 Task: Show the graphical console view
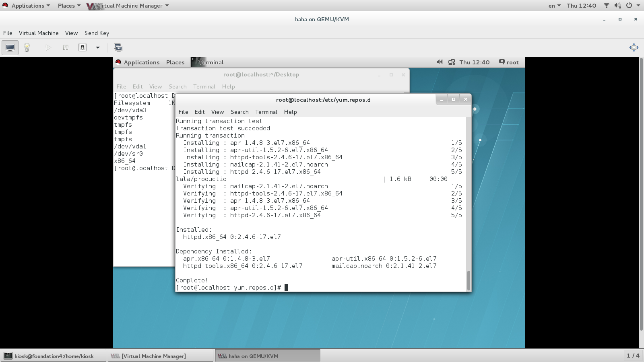[x=10, y=47]
